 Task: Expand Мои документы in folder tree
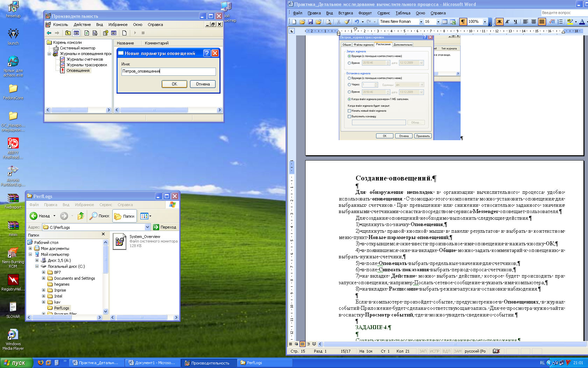click(30, 248)
